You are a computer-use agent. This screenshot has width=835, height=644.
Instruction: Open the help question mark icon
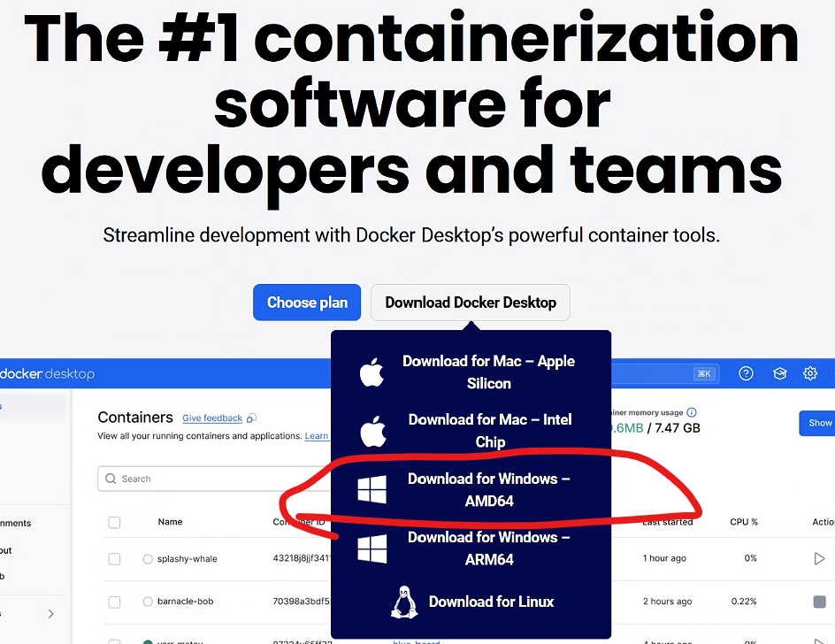click(x=746, y=373)
